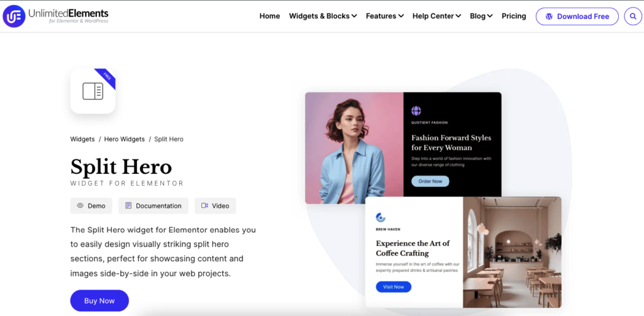Expand the Help Center dropdown chevron

tap(458, 16)
